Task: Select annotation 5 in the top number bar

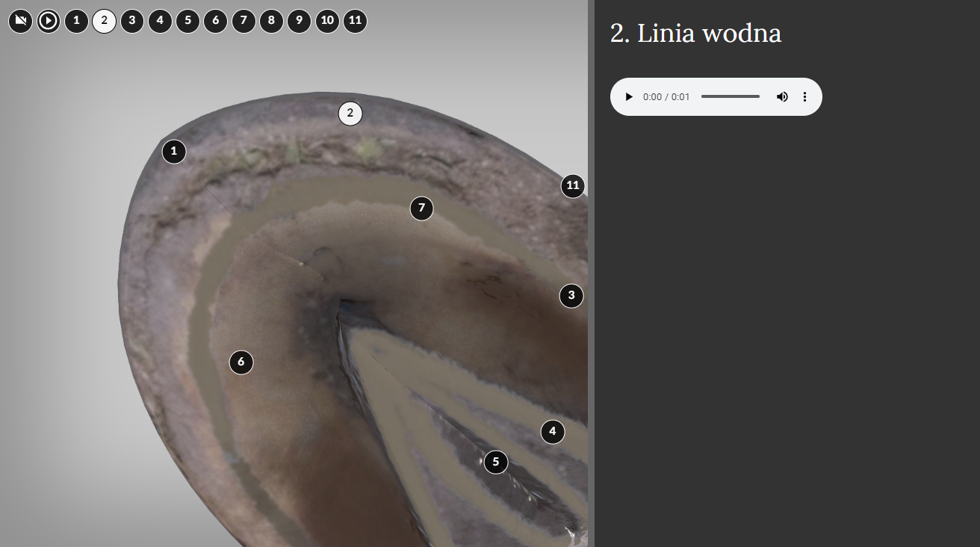Action: [x=187, y=21]
